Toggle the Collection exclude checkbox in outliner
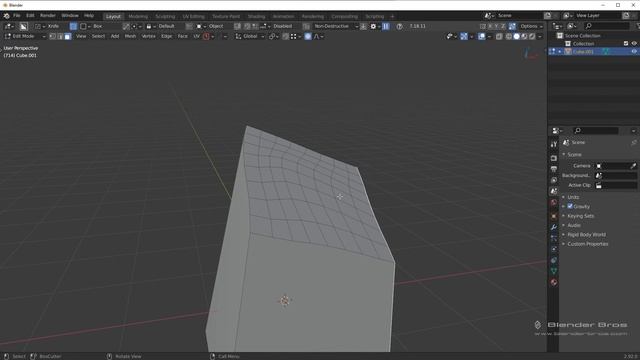640x360 pixels. pos(626,43)
